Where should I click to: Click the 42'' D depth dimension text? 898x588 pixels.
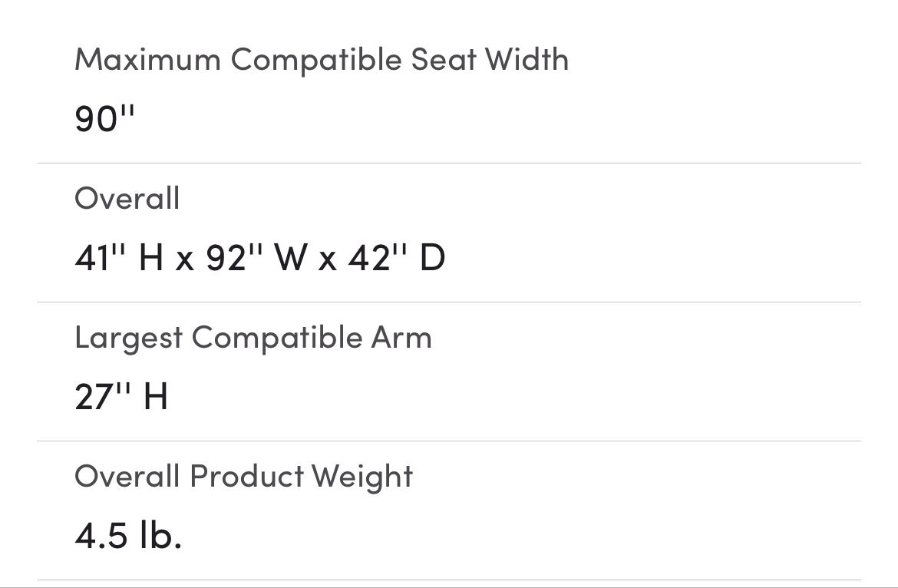(x=397, y=258)
